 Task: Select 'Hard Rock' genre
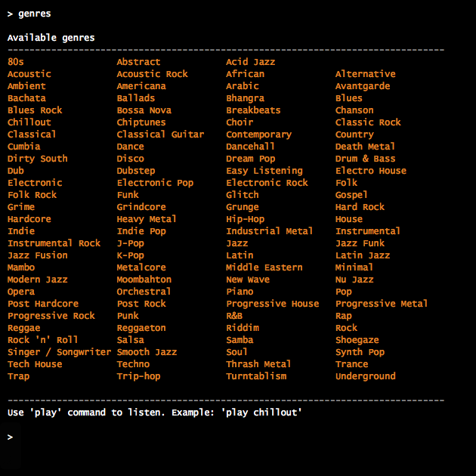(360, 207)
